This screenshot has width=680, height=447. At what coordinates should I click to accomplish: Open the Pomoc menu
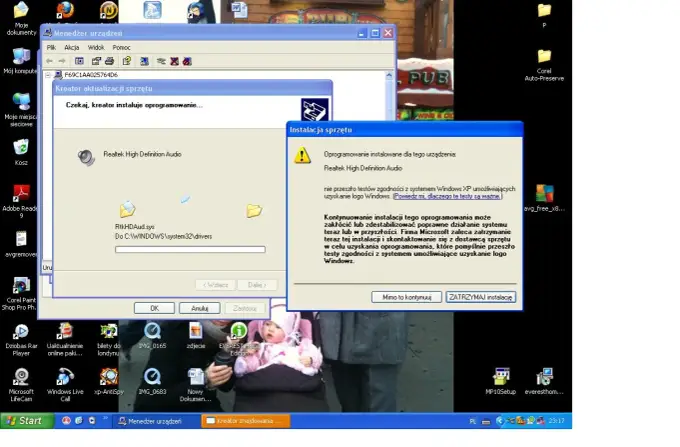[121, 47]
